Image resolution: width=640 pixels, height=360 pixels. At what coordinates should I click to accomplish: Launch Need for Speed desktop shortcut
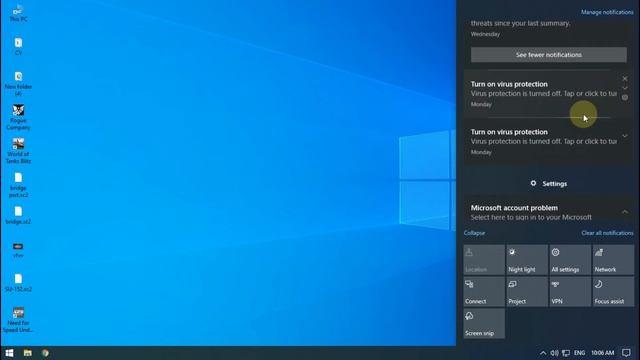18,320
